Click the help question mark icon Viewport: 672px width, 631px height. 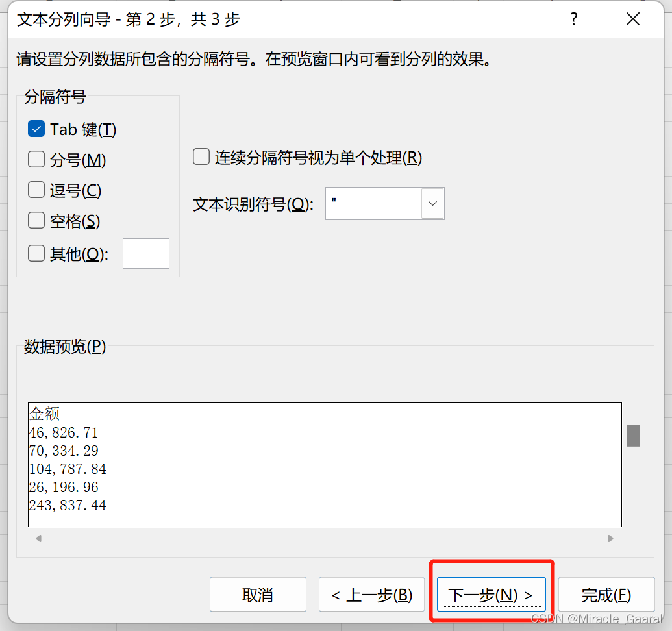tap(574, 19)
